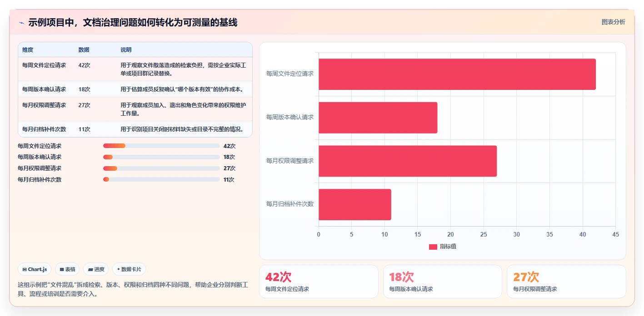644x316 pixels.
Task: Click the 27次 value beside progress bar
Action: click(x=230, y=168)
